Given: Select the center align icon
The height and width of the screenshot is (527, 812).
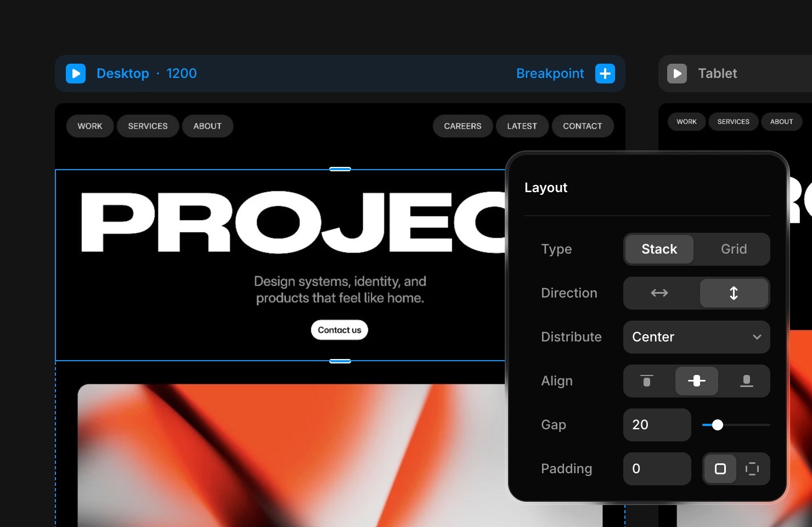Looking at the screenshot, I should pyautogui.click(x=696, y=380).
